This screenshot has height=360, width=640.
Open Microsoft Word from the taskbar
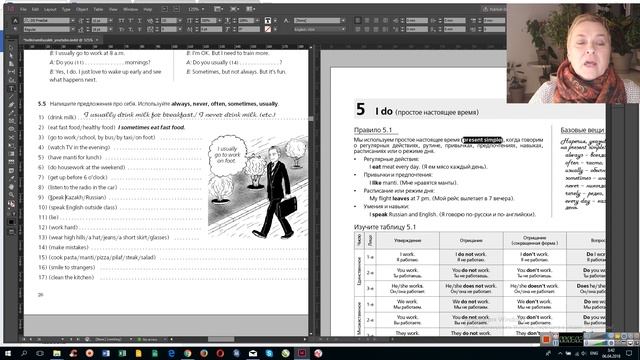tap(106, 353)
